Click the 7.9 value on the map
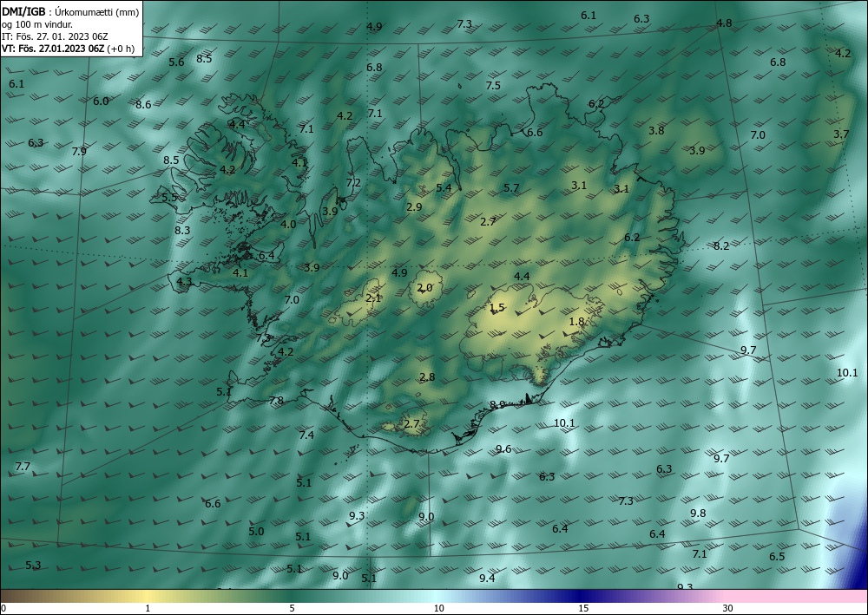868x615 pixels. pos(79,152)
